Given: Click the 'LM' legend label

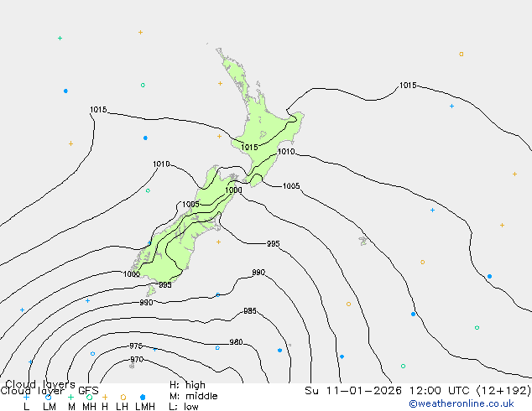Looking at the screenshot, I should 50,407.
